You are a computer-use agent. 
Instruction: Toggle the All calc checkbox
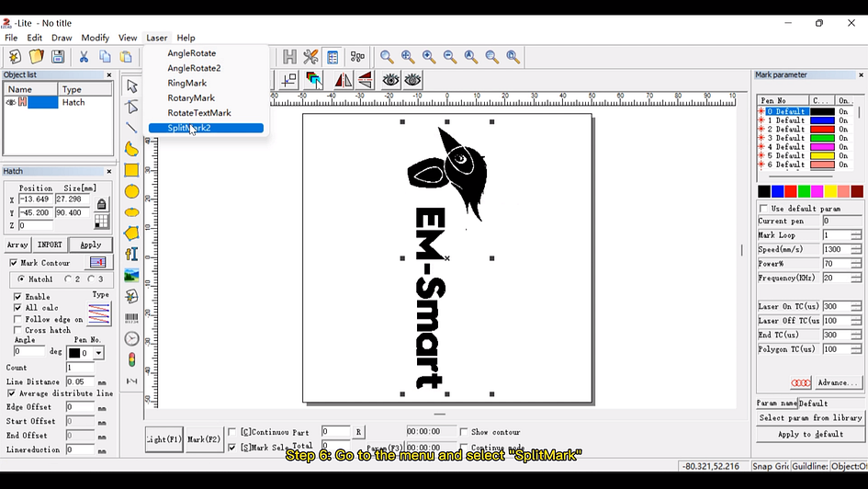pos(17,308)
